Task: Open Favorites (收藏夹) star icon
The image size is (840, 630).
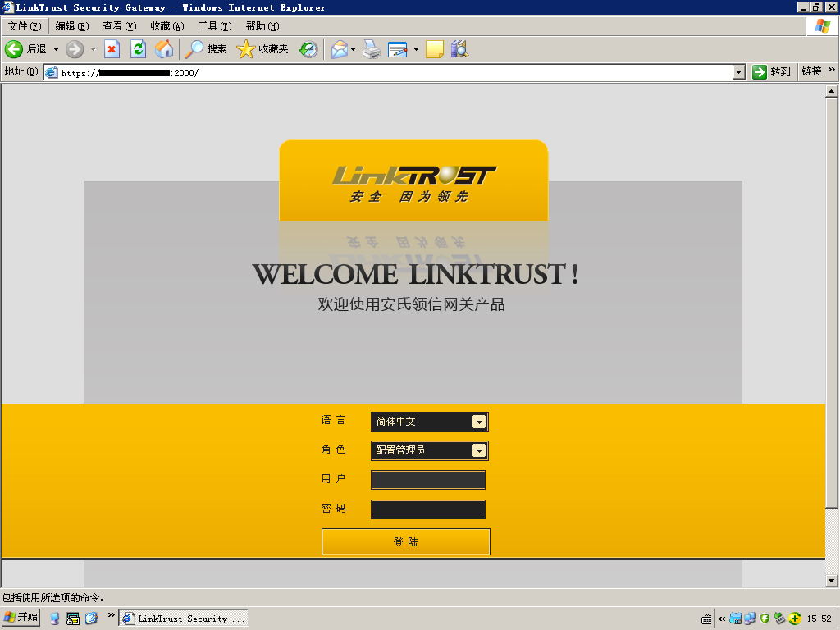Action: pyautogui.click(x=245, y=49)
